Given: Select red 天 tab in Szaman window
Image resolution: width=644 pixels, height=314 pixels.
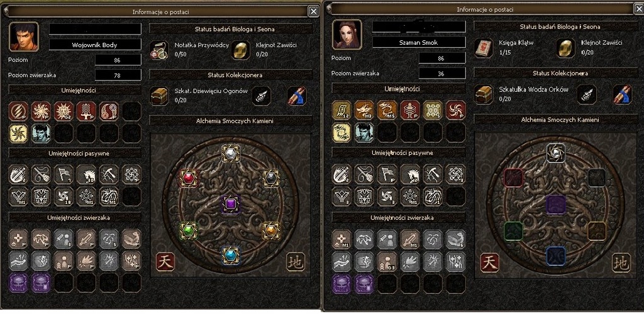Looking at the screenshot, I should (489, 262).
